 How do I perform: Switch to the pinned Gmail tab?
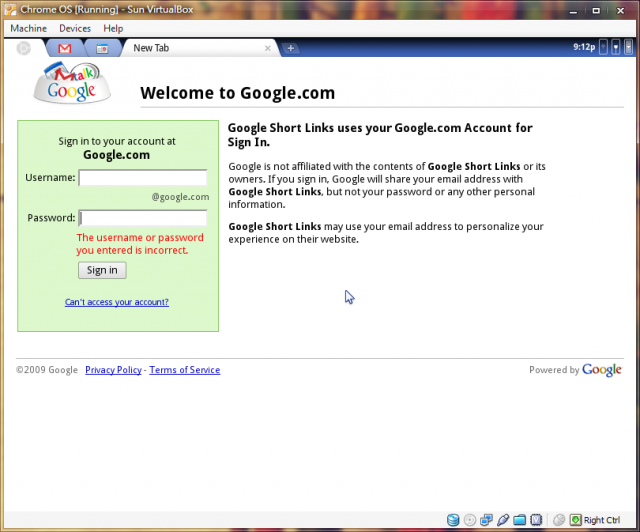pyautogui.click(x=64, y=49)
